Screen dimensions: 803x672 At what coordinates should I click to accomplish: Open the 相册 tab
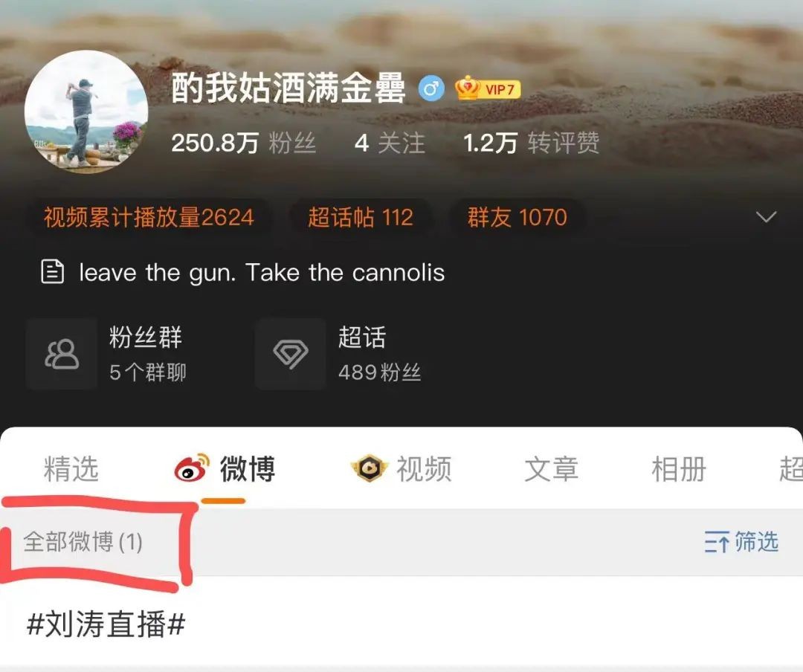(679, 468)
